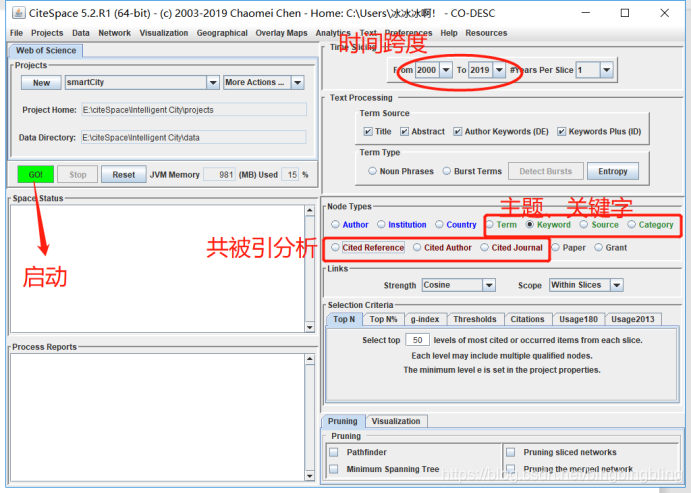Screen dimensions: 692x493
Task: Open the To year 2019 dropdown
Action: tap(499, 70)
